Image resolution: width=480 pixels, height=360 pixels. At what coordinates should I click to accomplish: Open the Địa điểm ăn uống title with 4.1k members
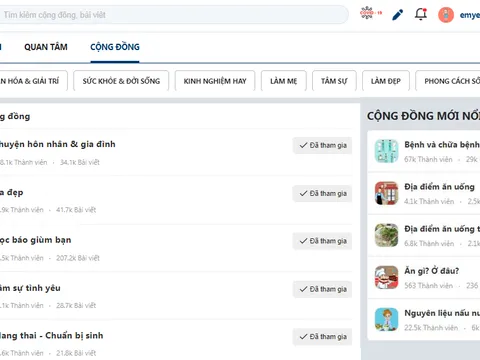click(439, 187)
